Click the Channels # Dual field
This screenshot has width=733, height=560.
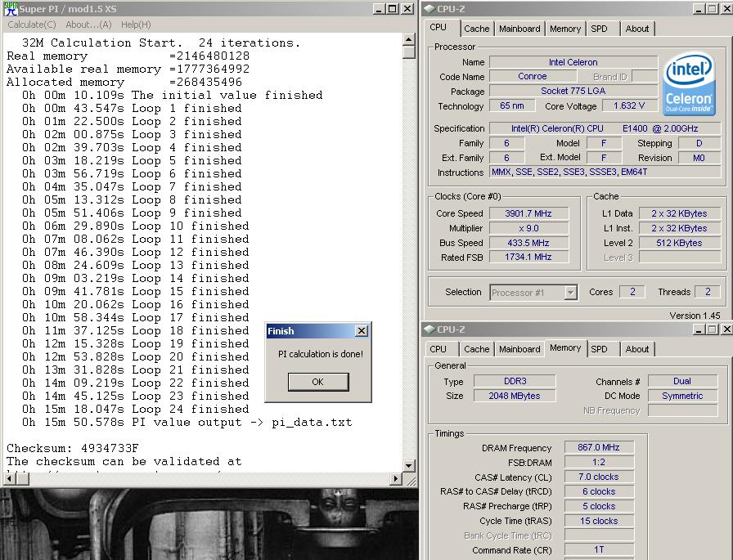click(x=682, y=381)
